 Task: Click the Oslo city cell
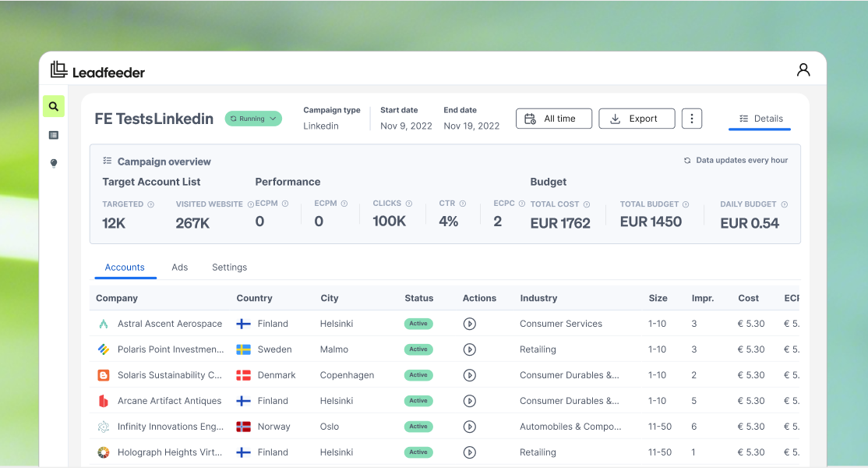click(330, 427)
